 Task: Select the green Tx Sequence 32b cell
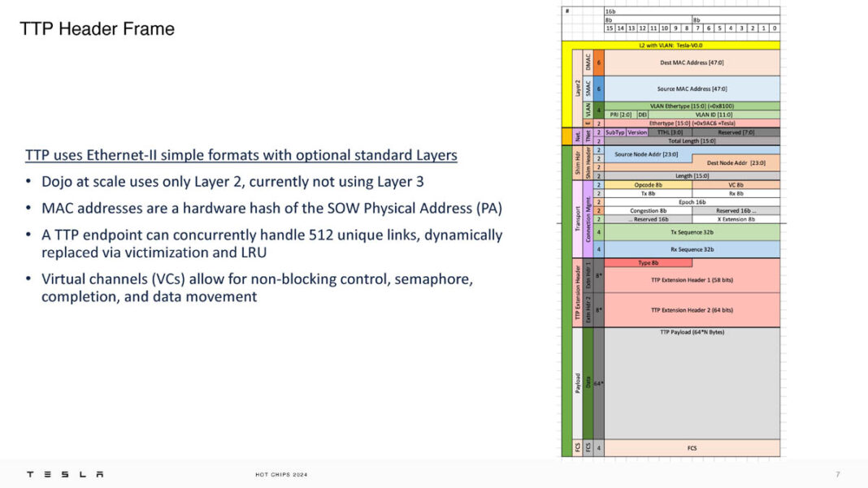point(692,231)
